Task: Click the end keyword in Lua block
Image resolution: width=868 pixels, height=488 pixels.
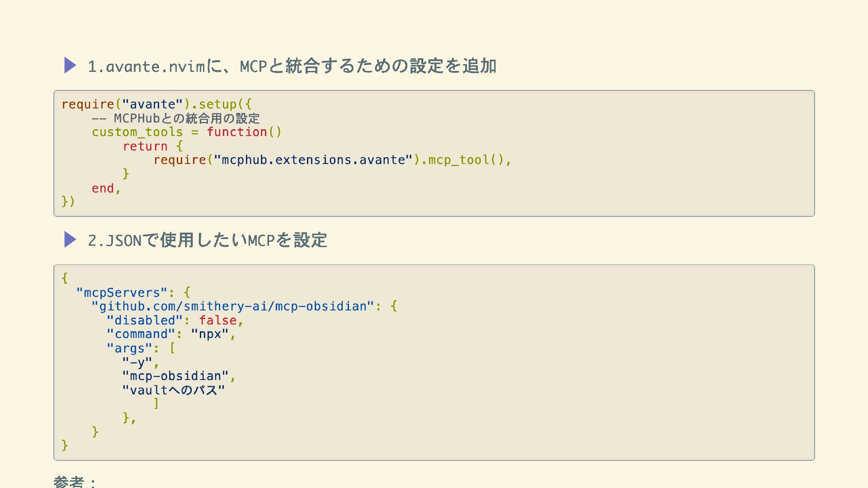Action: click(103, 188)
